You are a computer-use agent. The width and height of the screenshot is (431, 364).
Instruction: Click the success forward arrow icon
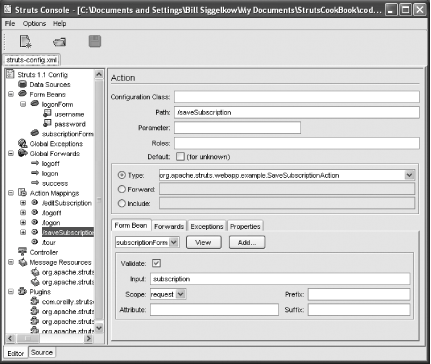(x=35, y=183)
